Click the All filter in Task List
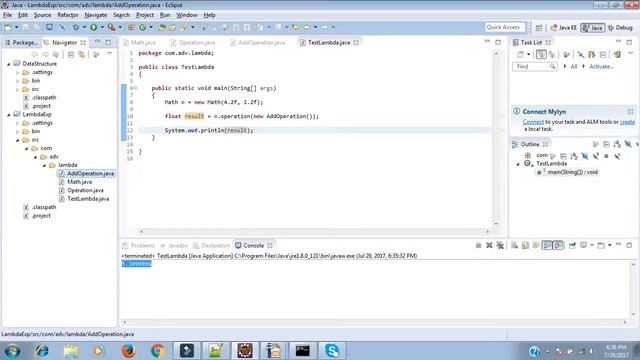This screenshot has height=360, width=640. (573, 67)
